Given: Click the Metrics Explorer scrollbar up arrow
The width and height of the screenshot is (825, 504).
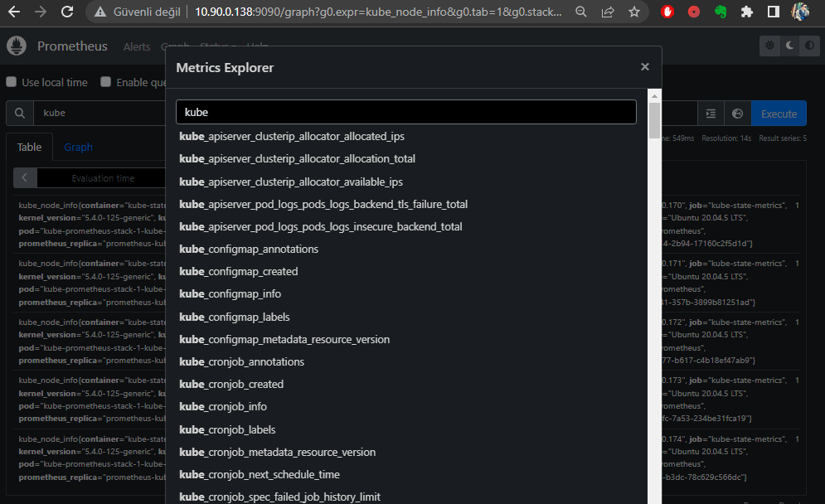Looking at the screenshot, I should click(654, 95).
